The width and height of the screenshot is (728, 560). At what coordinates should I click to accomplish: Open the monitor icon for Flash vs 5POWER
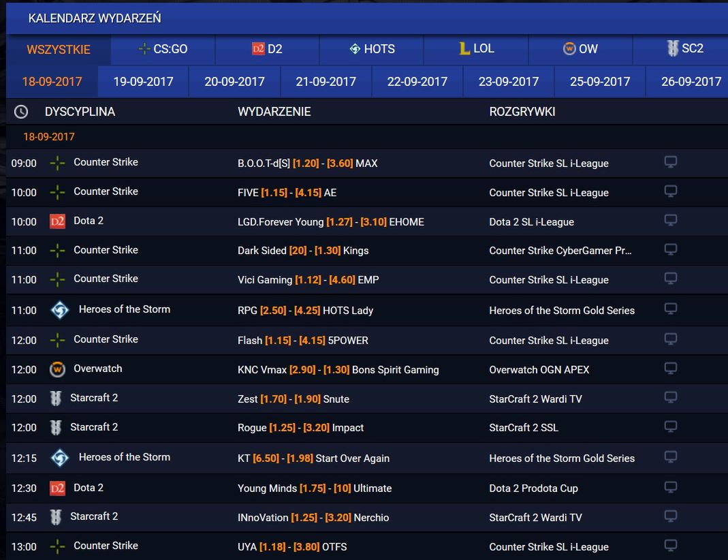[670, 339]
